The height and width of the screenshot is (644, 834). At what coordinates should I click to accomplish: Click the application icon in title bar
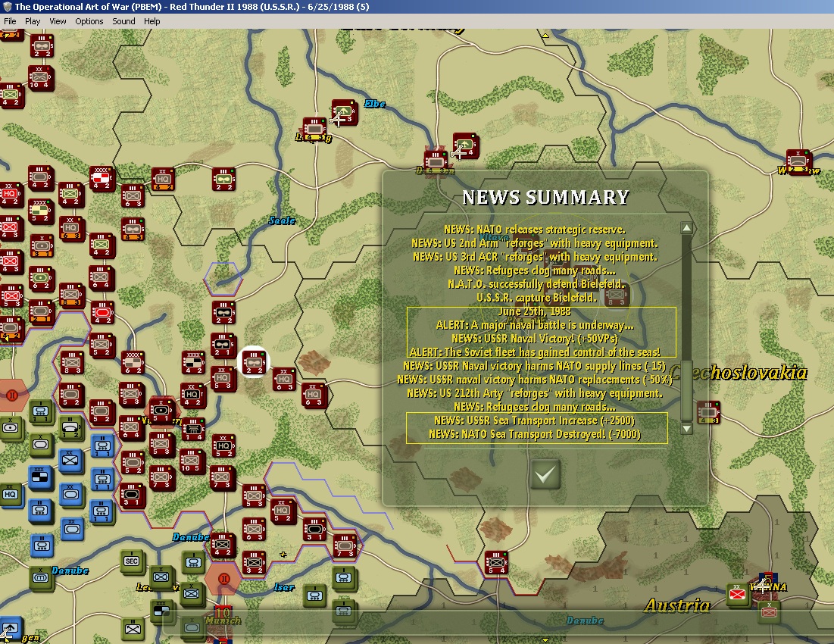[7, 6]
